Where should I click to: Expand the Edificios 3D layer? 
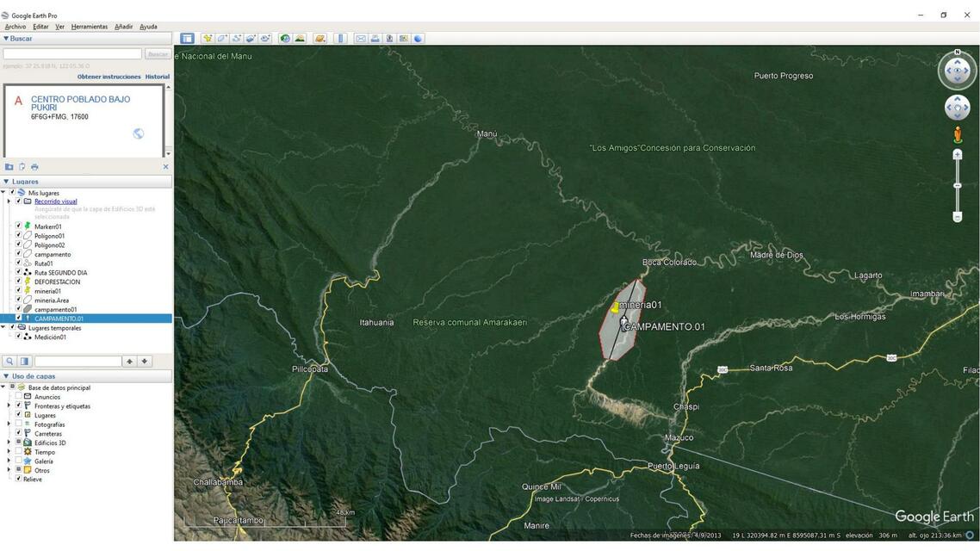[x=9, y=443]
